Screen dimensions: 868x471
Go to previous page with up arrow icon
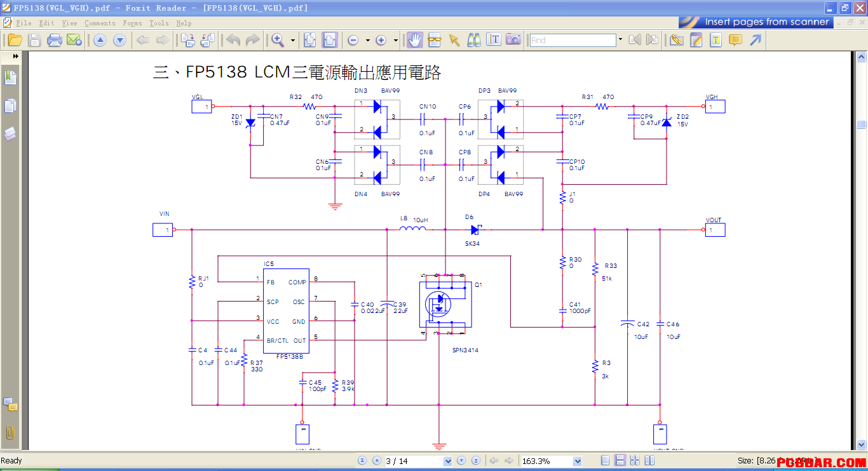coord(100,40)
